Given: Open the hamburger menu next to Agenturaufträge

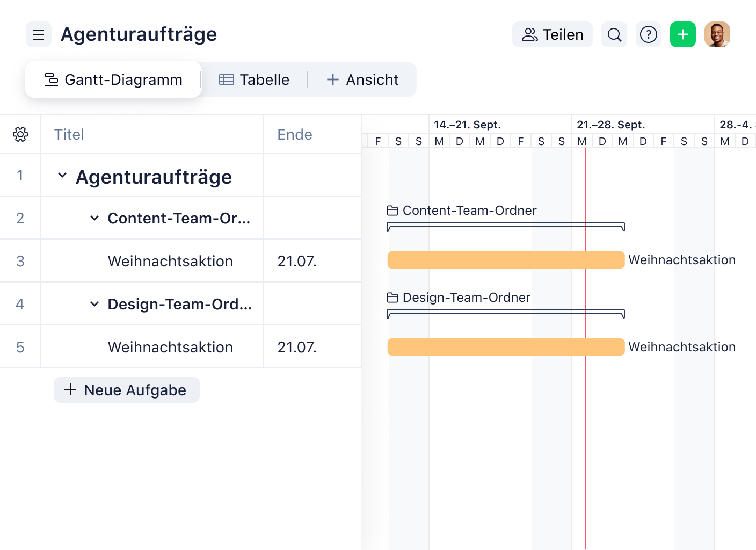Looking at the screenshot, I should click(x=38, y=34).
